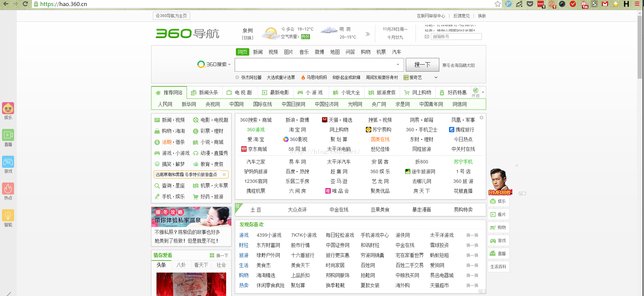Image resolution: width=644 pixels, height=296 pixels.
Task: Open search box suggestion dropdown arrow
Action: point(398,65)
